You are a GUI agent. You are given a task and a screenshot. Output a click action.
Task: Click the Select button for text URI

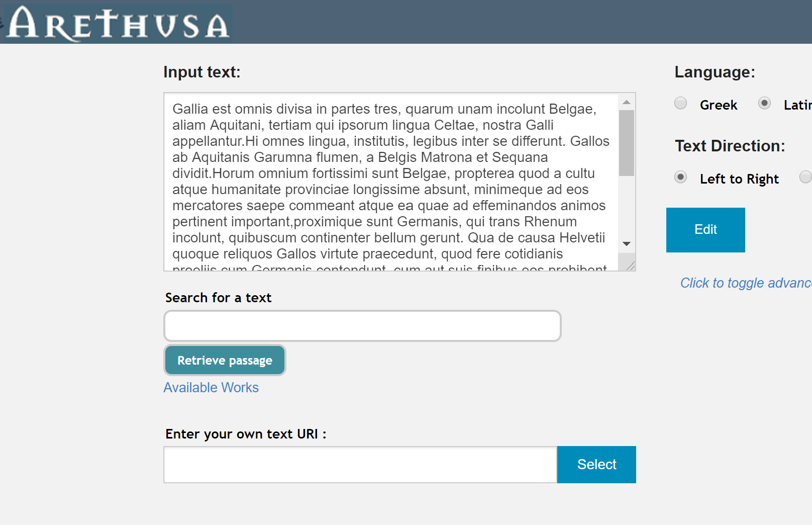tap(596, 465)
